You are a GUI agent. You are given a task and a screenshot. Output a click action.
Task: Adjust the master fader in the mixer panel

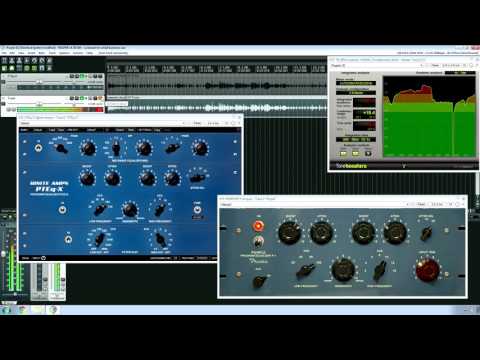[x=4, y=254]
